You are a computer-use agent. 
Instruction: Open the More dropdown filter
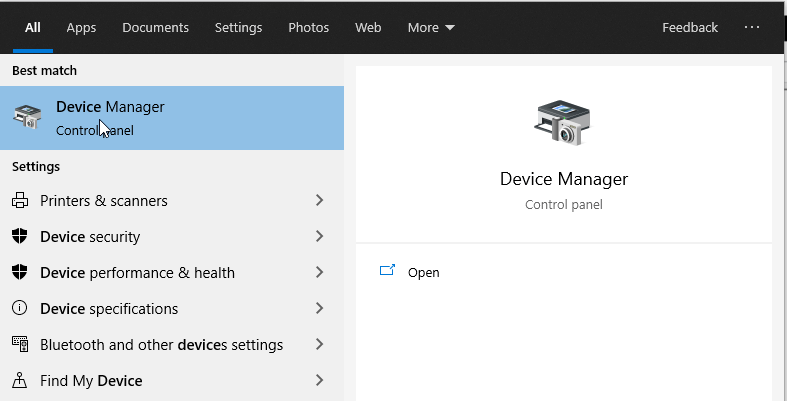coord(431,28)
